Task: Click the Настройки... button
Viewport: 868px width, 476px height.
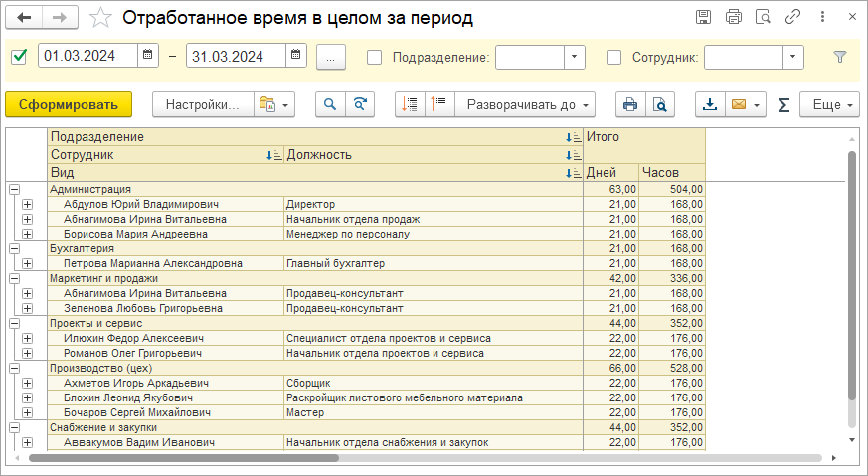Action: click(x=202, y=104)
